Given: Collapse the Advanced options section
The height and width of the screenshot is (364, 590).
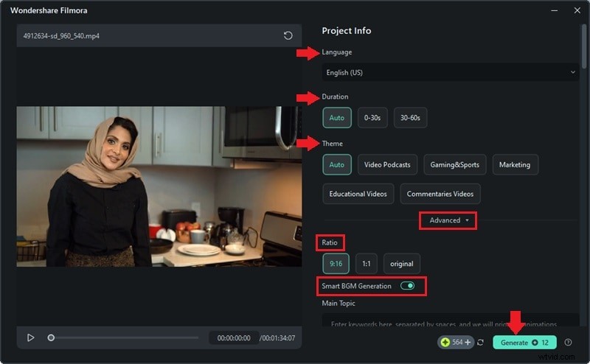Looking at the screenshot, I should click(448, 220).
